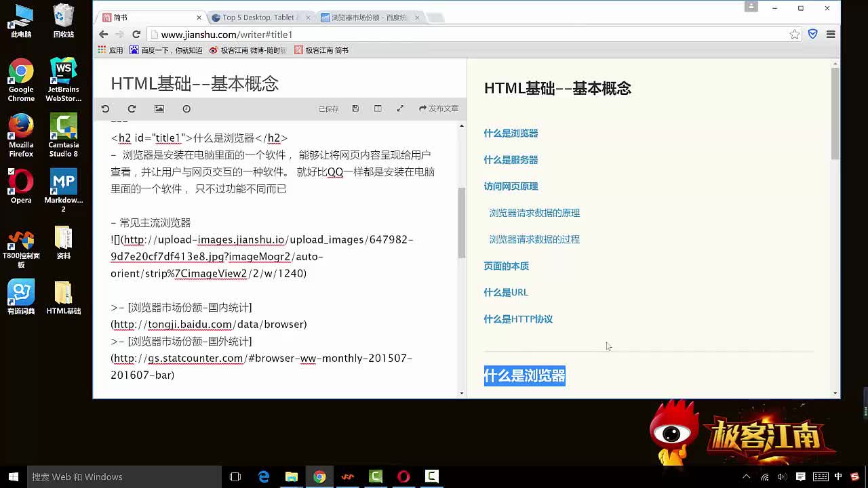Jump to 什么是服务器 in table of contents
The width and height of the screenshot is (868, 488).
click(x=511, y=160)
